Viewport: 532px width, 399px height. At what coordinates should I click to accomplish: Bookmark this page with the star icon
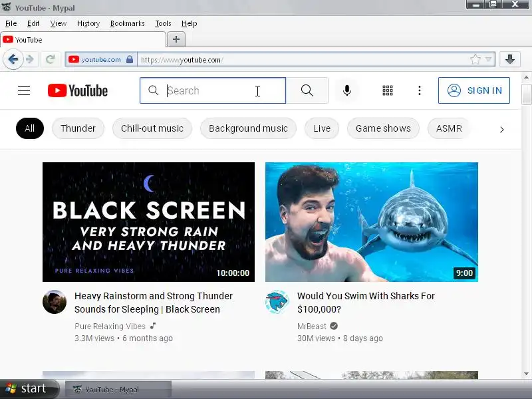tap(475, 59)
